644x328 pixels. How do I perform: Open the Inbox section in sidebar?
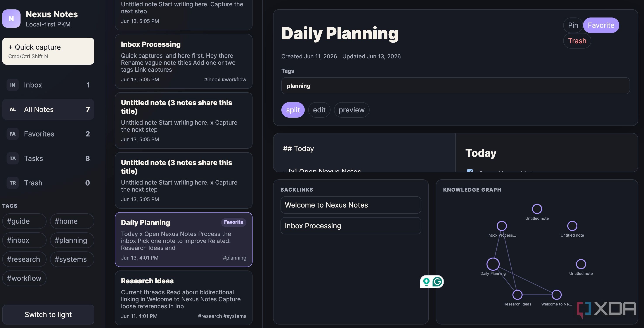pos(48,85)
